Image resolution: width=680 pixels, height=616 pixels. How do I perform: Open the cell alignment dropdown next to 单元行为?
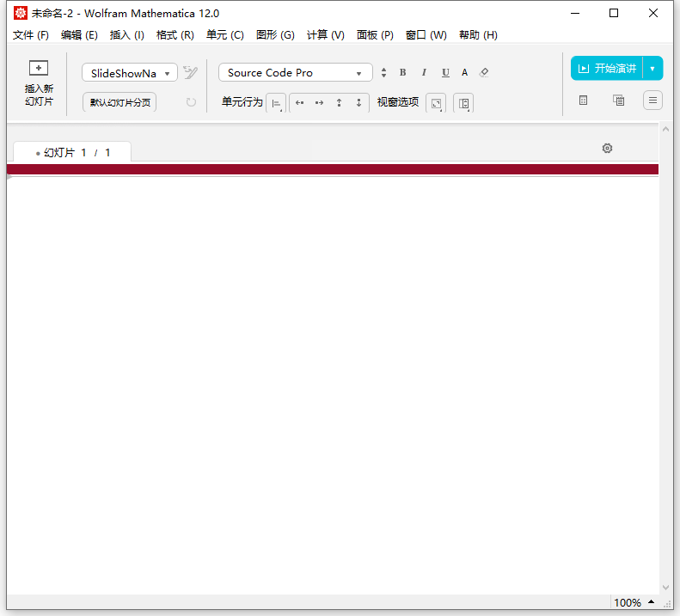click(x=276, y=103)
